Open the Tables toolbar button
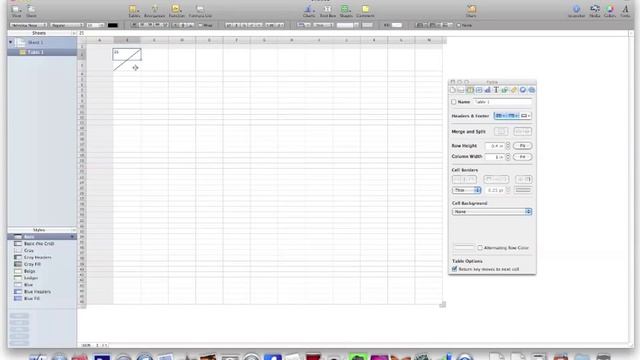This screenshot has height=360, width=640. tap(134, 11)
